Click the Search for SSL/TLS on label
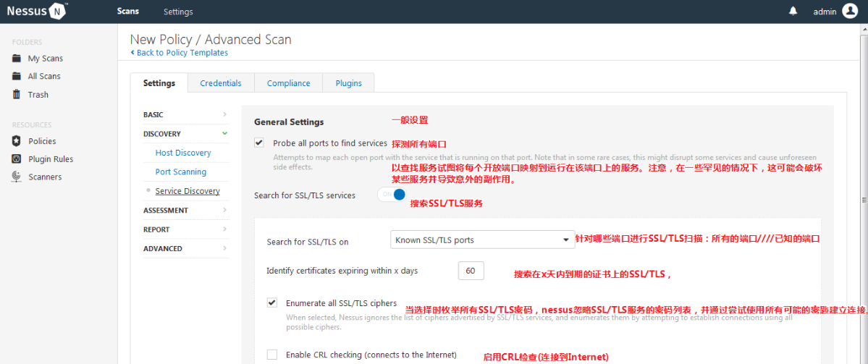The height and width of the screenshot is (364, 868). pos(308,242)
